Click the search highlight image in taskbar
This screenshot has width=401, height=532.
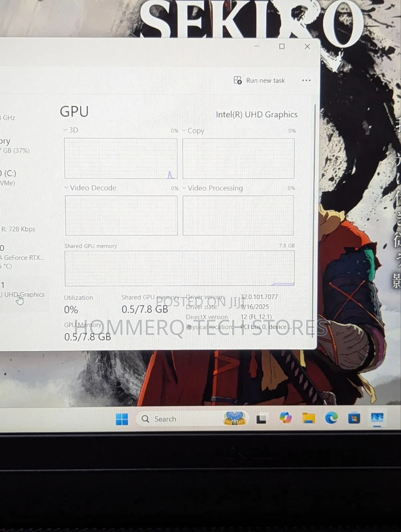[235, 418]
